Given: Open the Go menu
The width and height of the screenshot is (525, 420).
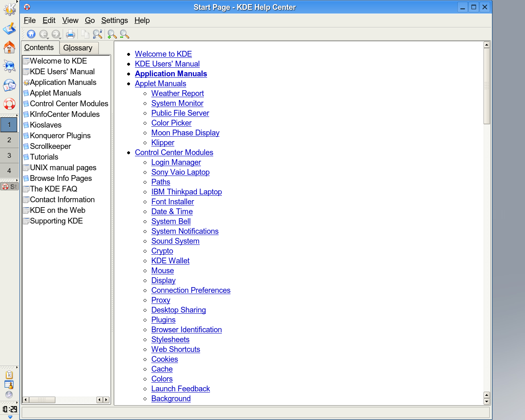Looking at the screenshot, I should pyautogui.click(x=90, y=21).
